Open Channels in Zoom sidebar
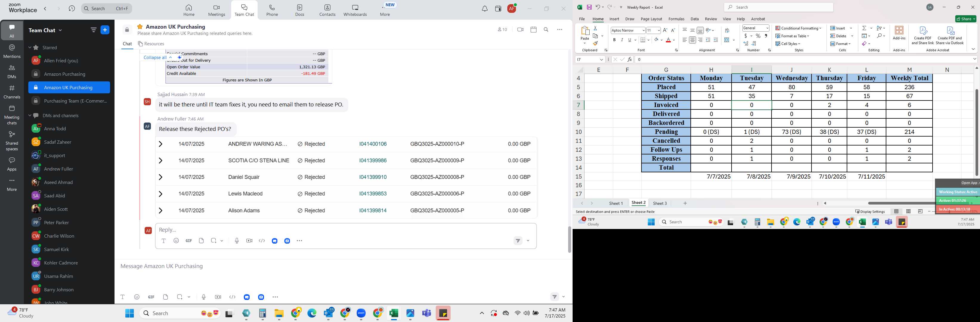This screenshot has height=322, width=980. tap(12, 92)
